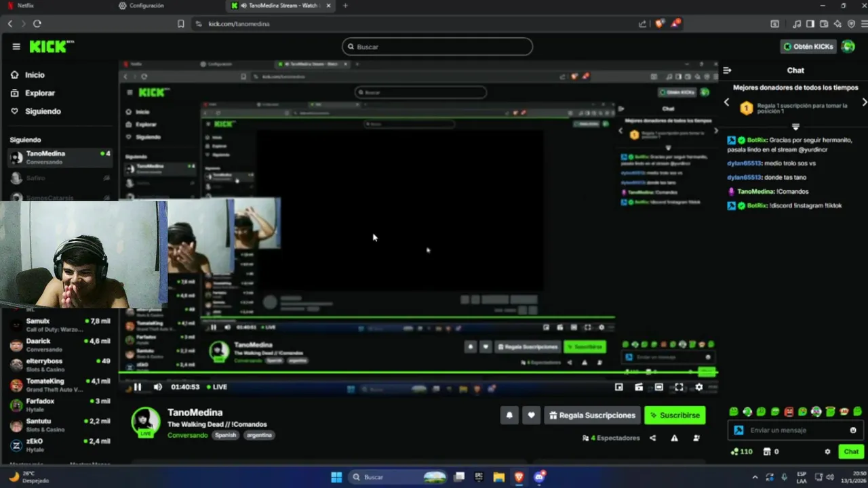Image resolution: width=868 pixels, height=488 pixels.
Task: Mute the stream volume
Action: click(158, 387)
